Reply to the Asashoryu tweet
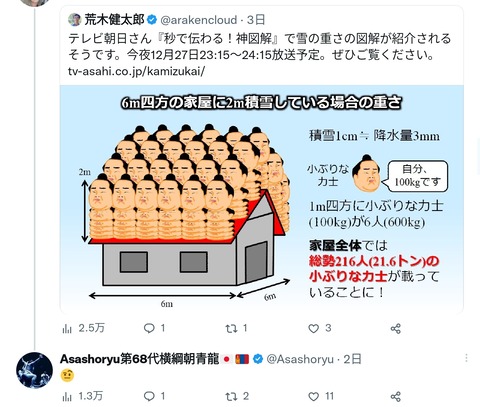This screenshot has width=480, height=407. 154,396
